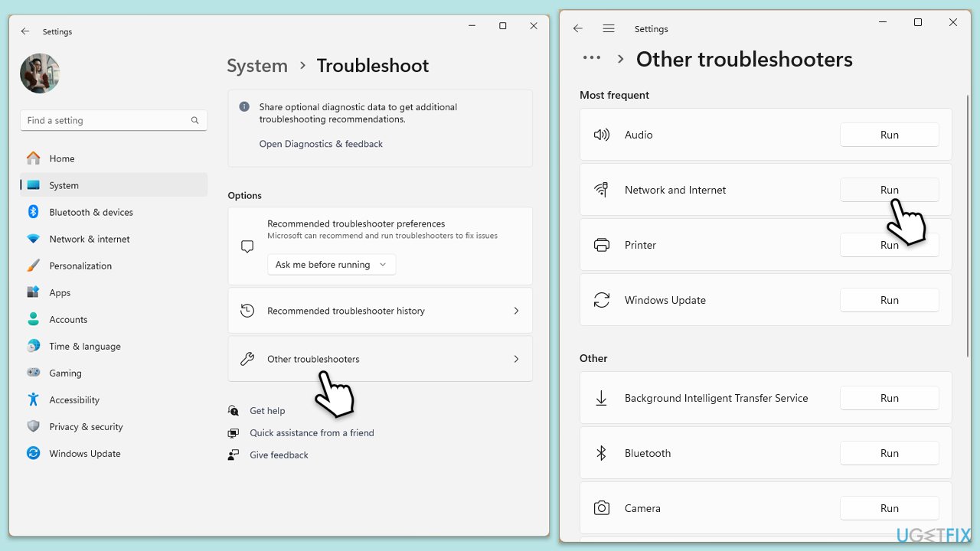980x551 pixels.
Task: Open Network & internet settings
Action: tap(113, 239)
